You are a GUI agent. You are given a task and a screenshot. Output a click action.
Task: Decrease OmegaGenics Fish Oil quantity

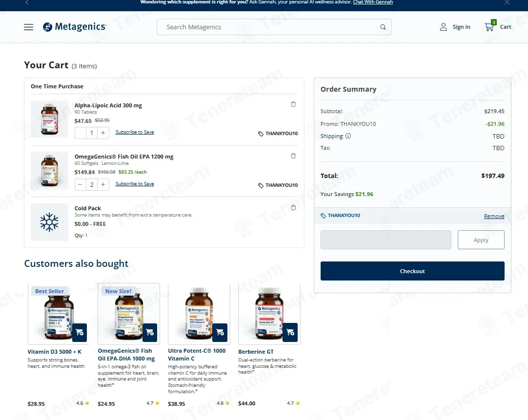pos(80,184)
